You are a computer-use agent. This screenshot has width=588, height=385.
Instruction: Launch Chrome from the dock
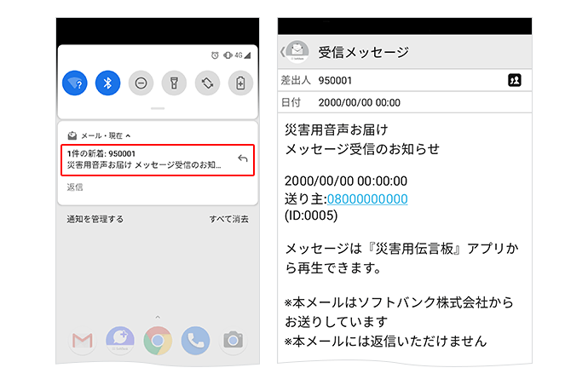pos(158,341)
